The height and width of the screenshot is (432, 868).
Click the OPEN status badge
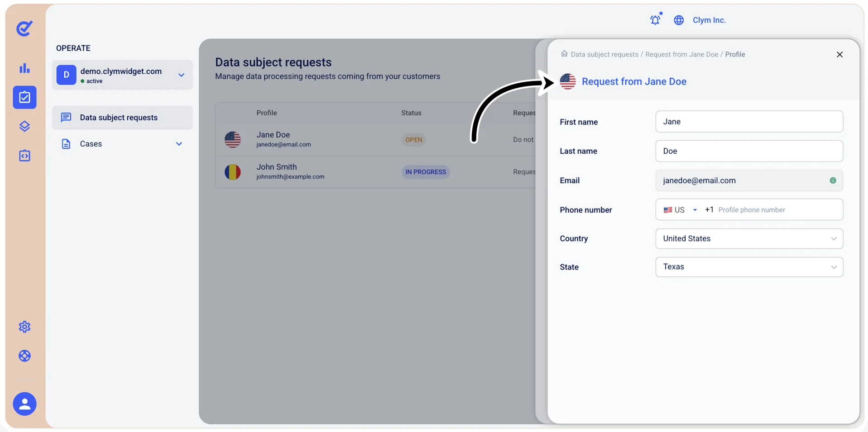[414, 140]
